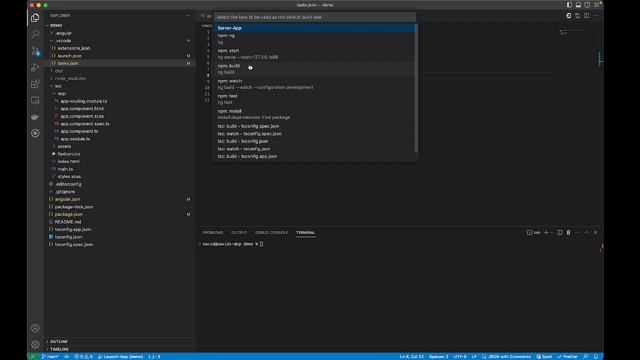The height and width of the screenshot is (360, 640).
Task: Open the Extensions view
Action: 35,84
